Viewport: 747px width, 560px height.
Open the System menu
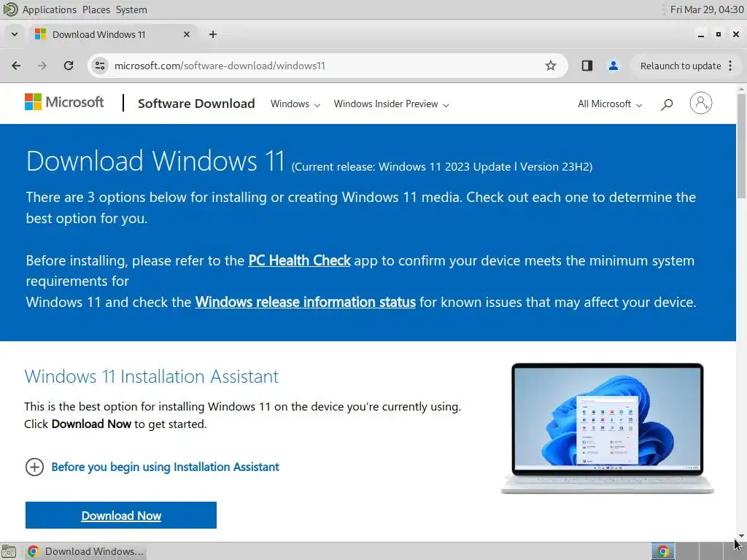[x=131, y=9]
